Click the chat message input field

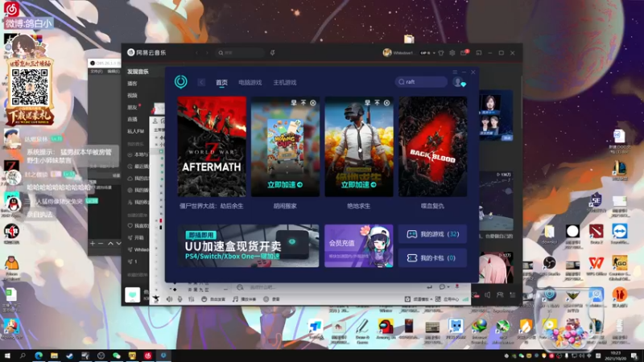click(x=328, y=287)
